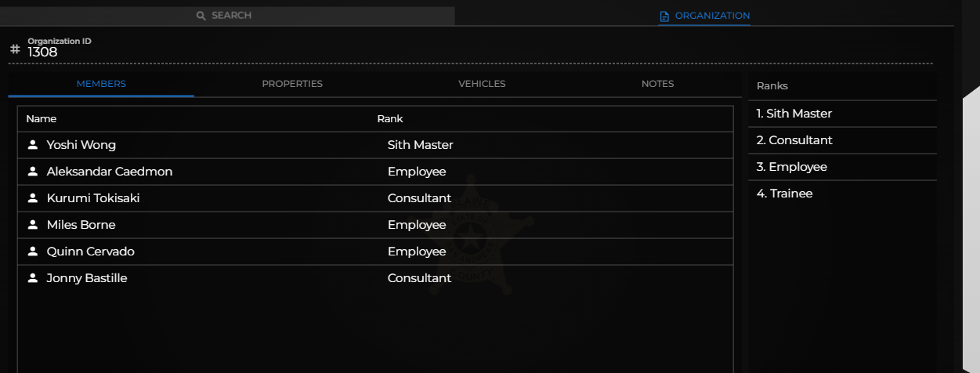Click the person icon next to Kurumi Tokisaki
This screenshot has height=373, width=980.
33,198
